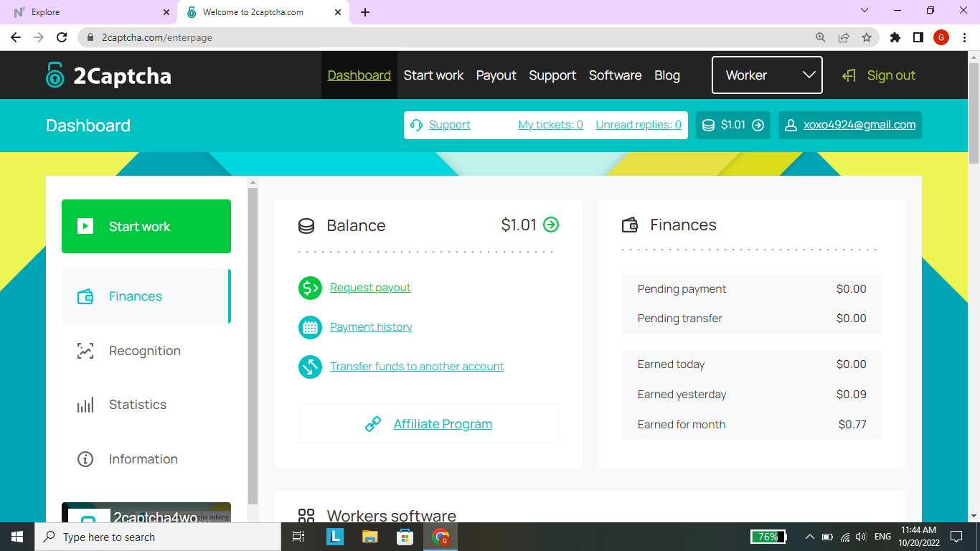Click the Finances wallet icon in panel header

[x=630, y=225]
